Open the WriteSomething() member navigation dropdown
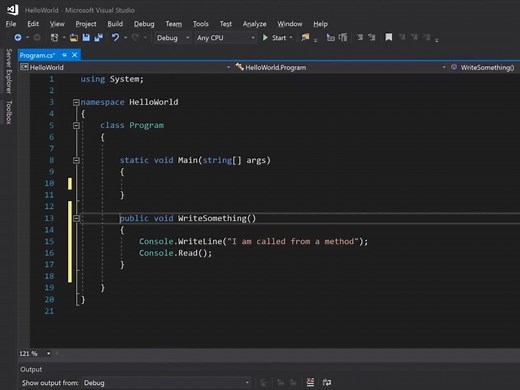 484,67
